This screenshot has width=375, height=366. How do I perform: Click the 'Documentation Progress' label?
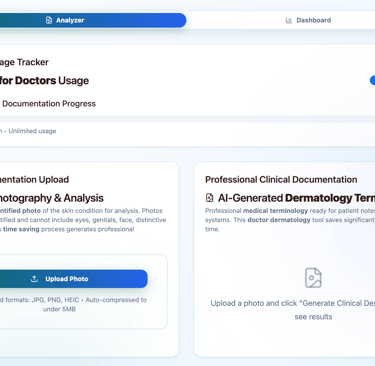tap(49, 104)
